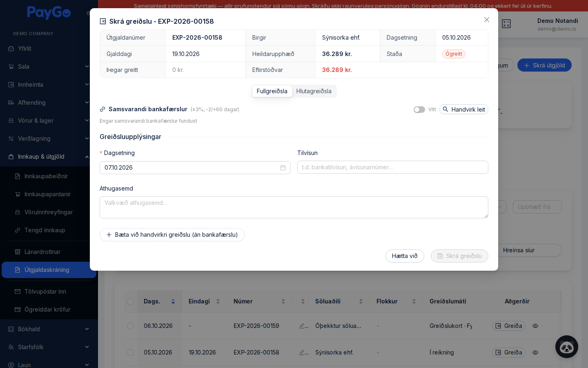588x368 pixels.
Task: Open the calendar icon in Dagsetning field
Action: [283, 168]
